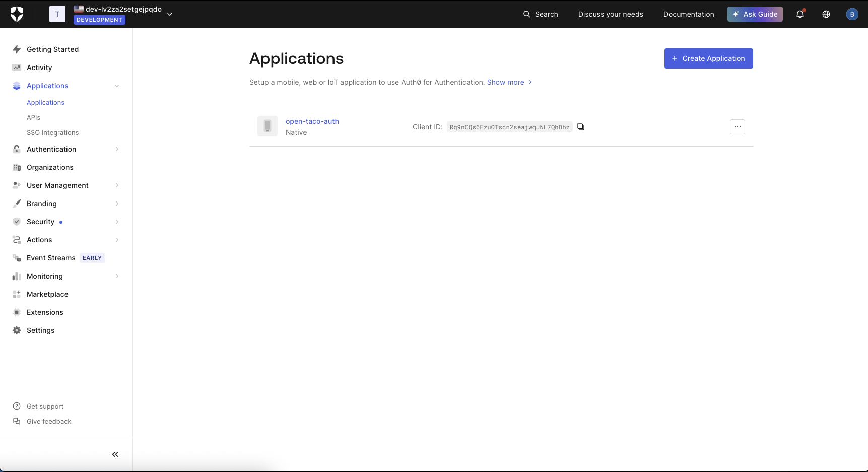Image resolution: width=868 pixels, height=472 pixels.
Task: Open the Settings gear in the sidebar
Action: click(x=17, y=330)
